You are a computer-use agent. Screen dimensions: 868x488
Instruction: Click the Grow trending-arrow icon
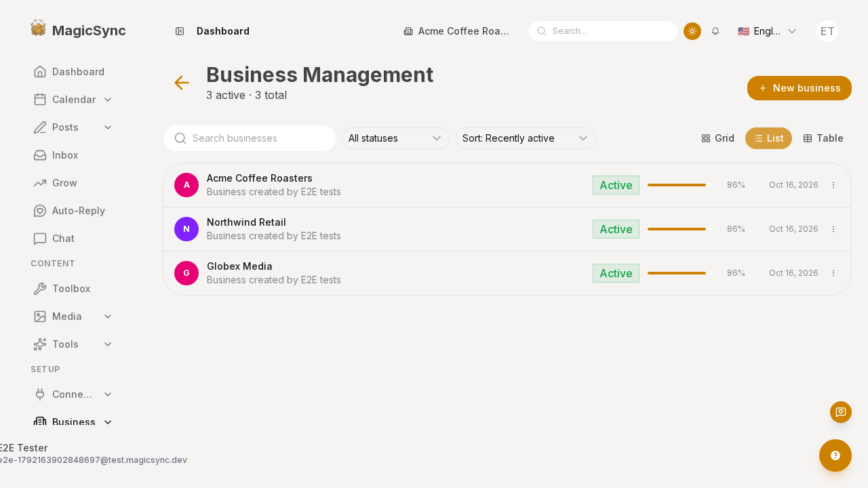40,183
